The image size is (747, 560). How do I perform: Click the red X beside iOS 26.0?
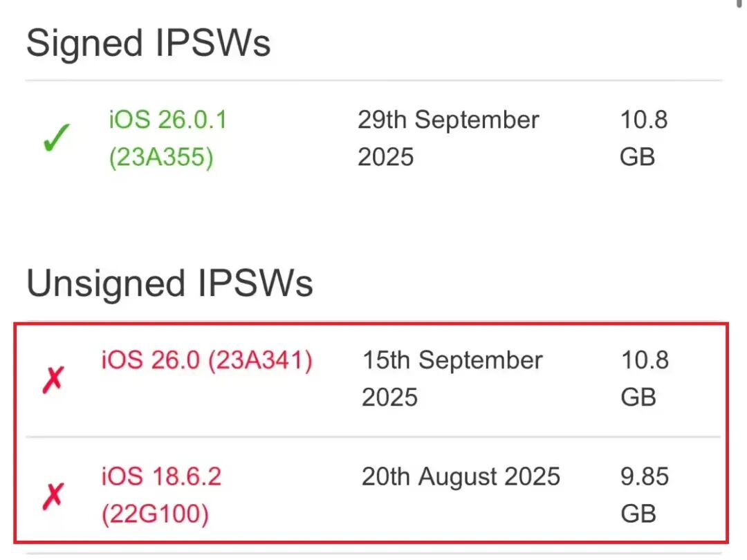[x=53, y=380]
